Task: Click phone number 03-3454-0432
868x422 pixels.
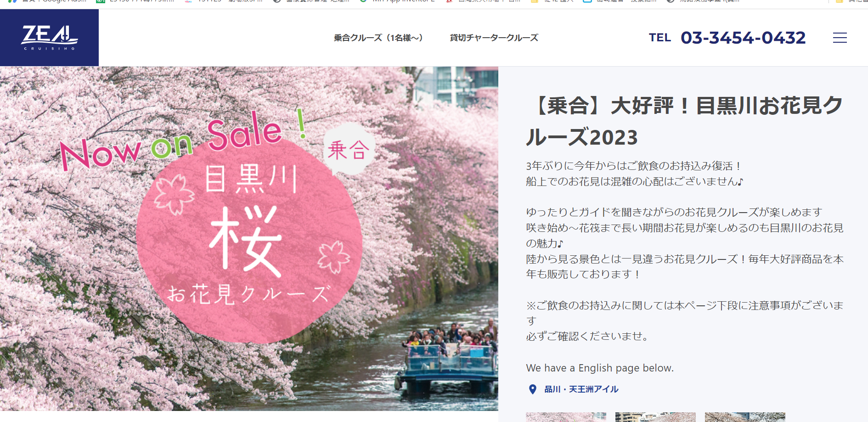Action: tap(743, 38)
